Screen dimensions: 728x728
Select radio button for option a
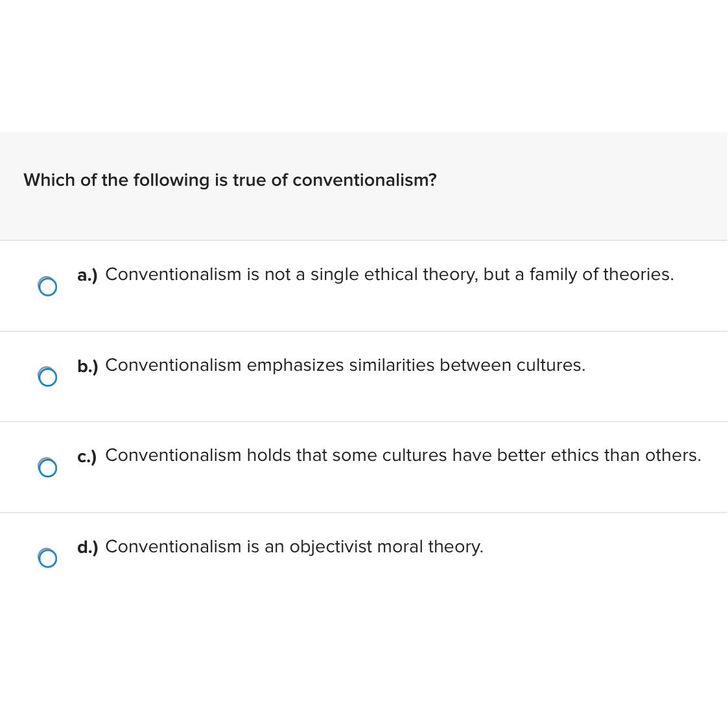coord(48,286)
